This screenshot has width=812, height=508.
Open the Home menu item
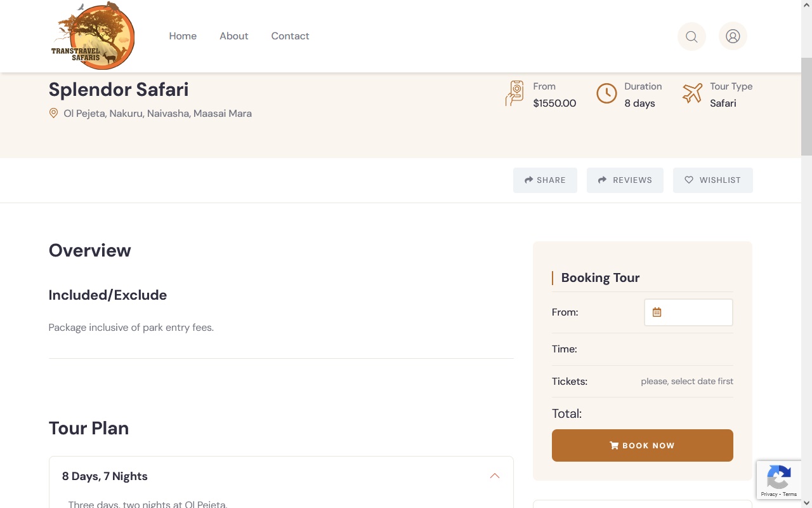point(183,36)
